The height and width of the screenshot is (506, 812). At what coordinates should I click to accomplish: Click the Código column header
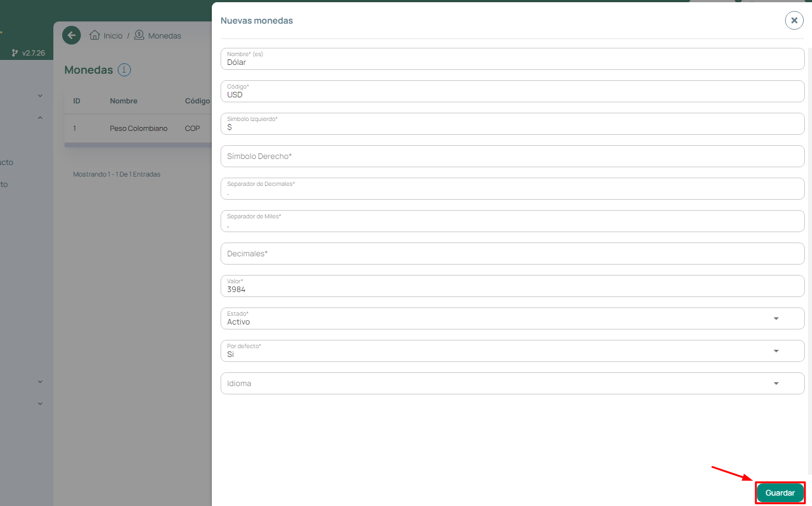click(x=197, y=101)
